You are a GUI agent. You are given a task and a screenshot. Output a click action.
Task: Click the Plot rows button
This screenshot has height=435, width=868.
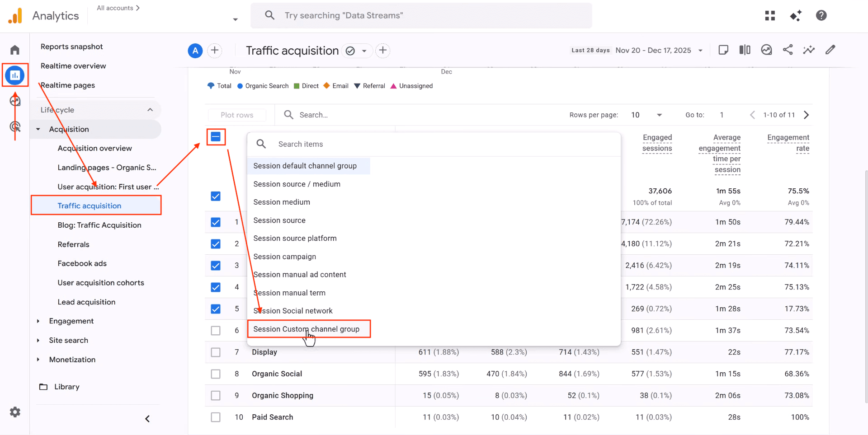pos(237,115)
